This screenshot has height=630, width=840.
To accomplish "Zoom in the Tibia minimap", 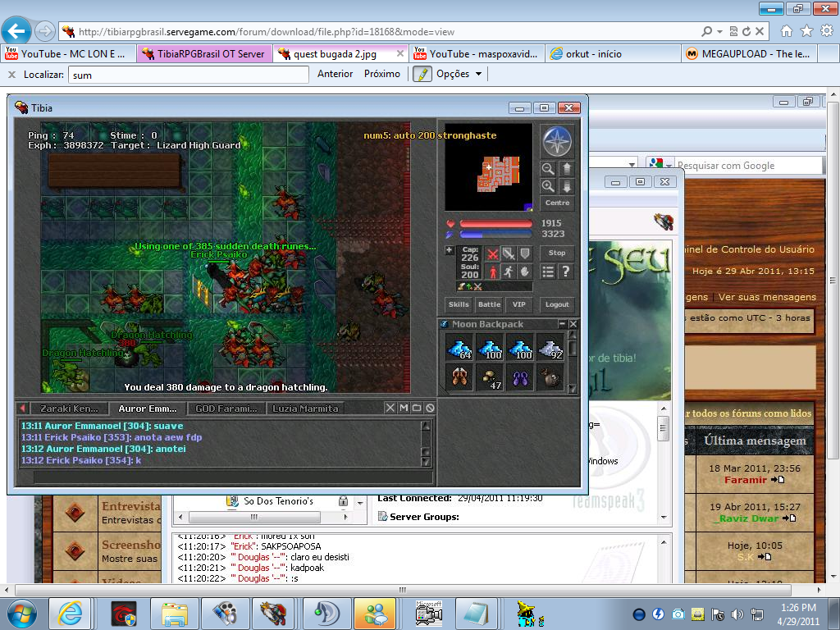I will pyautogui.click(x=548, y=186).
